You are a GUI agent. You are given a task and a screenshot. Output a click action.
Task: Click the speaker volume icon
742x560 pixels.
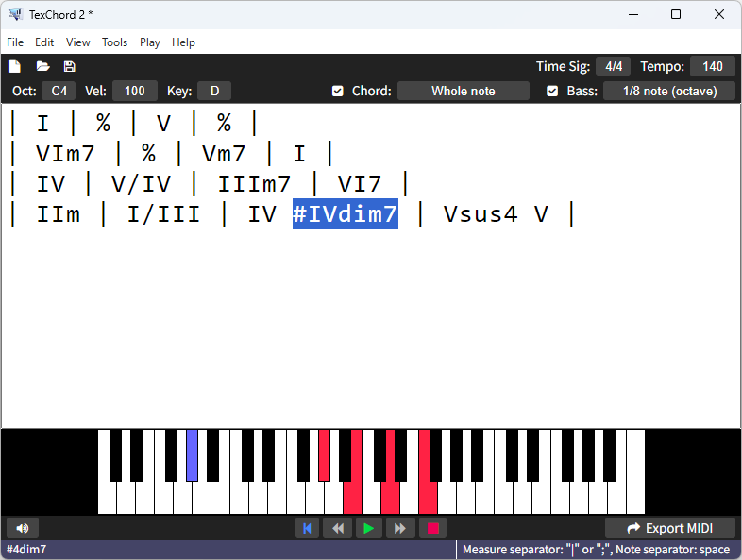[x=23, y=528]
